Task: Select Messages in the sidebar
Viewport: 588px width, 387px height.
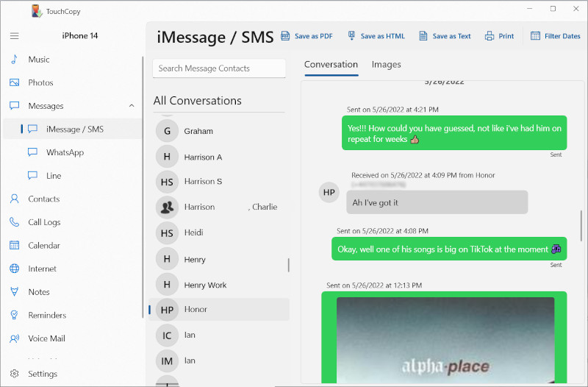Action: click(x=71, y=106)
